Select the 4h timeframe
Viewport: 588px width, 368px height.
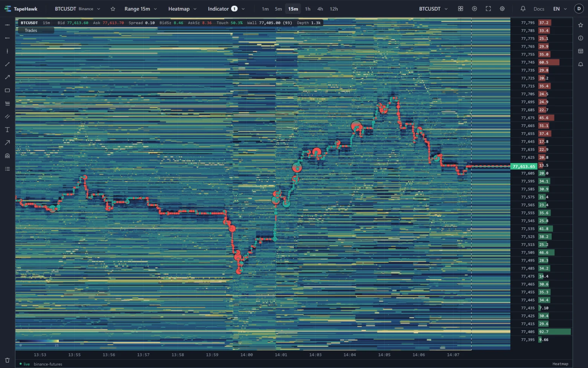coord(320,9)
